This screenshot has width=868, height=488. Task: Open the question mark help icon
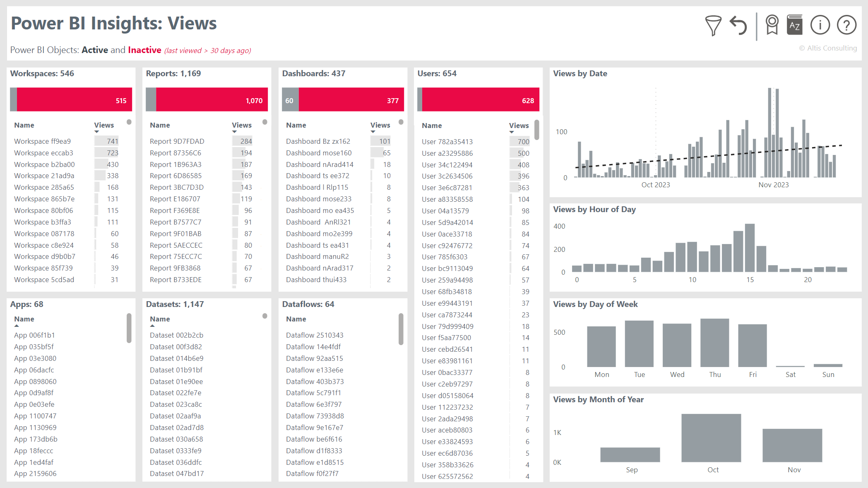(846, 25)
